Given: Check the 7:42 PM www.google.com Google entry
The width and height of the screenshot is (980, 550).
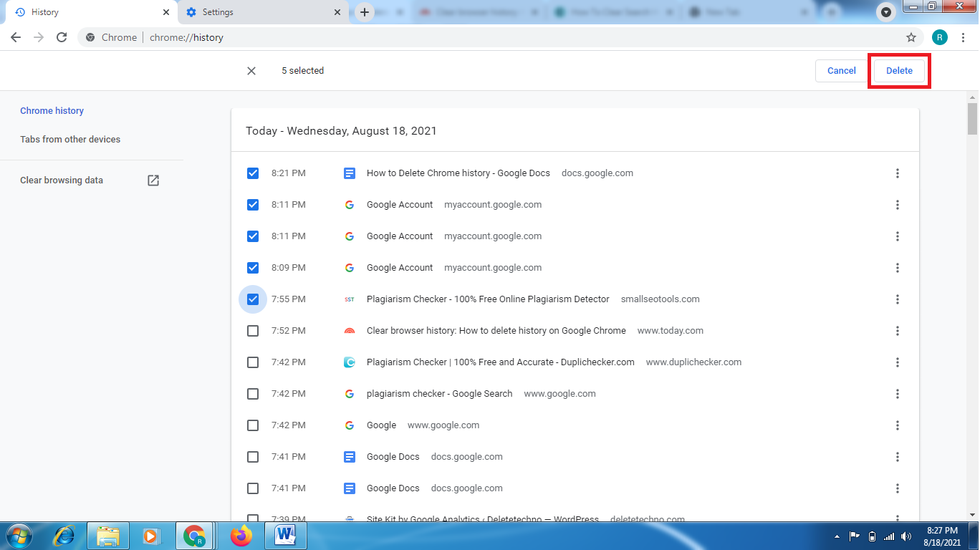Looking at the screenshot, I should [x=253, y=425].
